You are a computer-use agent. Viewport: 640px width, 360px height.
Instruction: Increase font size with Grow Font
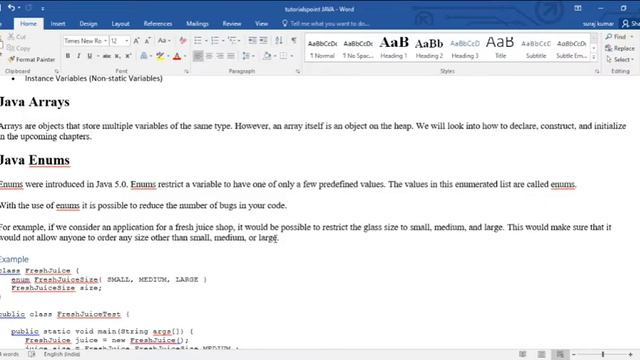136,40
